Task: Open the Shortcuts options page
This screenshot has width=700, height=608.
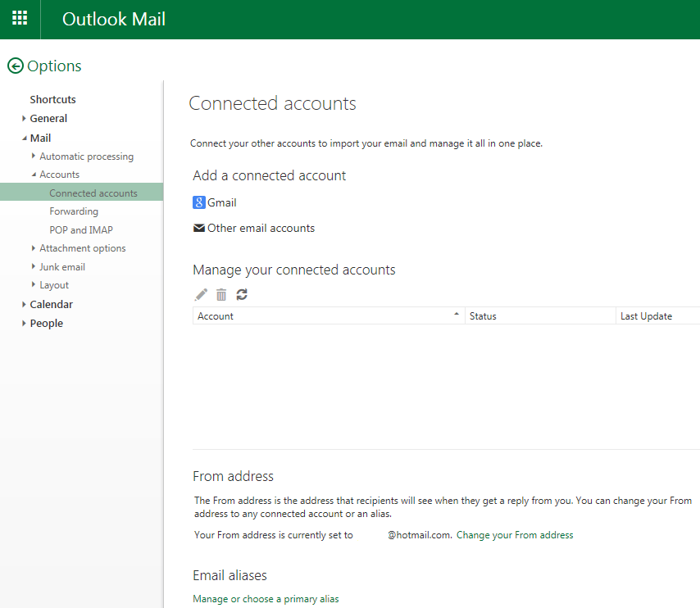Action: [52, 99]
